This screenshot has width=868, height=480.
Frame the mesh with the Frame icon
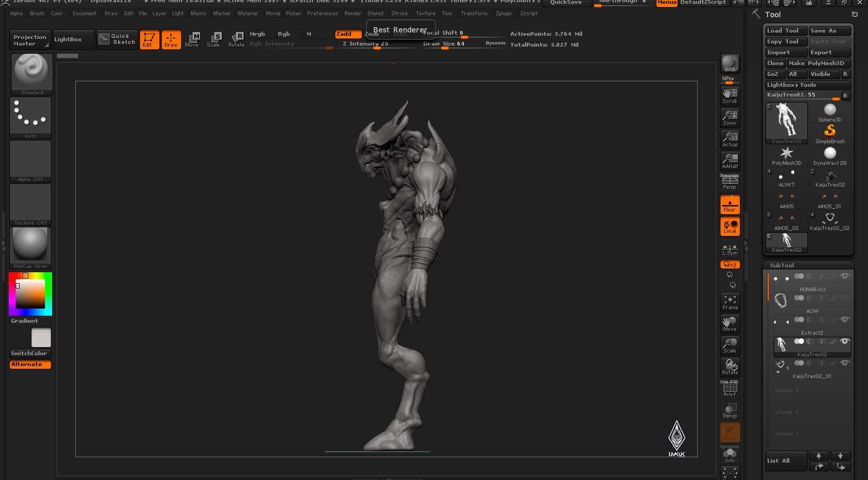730,302
